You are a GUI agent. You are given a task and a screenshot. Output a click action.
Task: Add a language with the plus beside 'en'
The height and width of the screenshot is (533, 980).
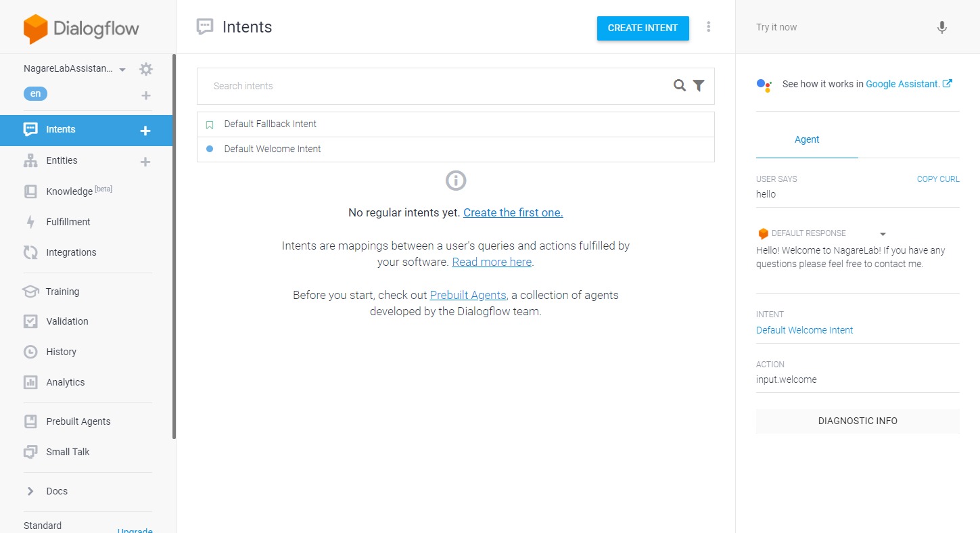click(145, 95)
